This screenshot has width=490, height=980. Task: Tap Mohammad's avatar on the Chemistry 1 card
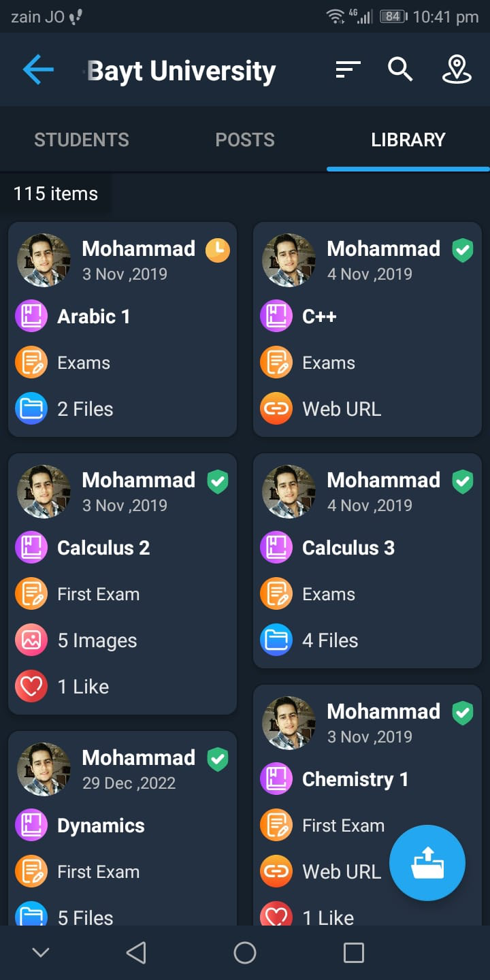click(289, 723)
